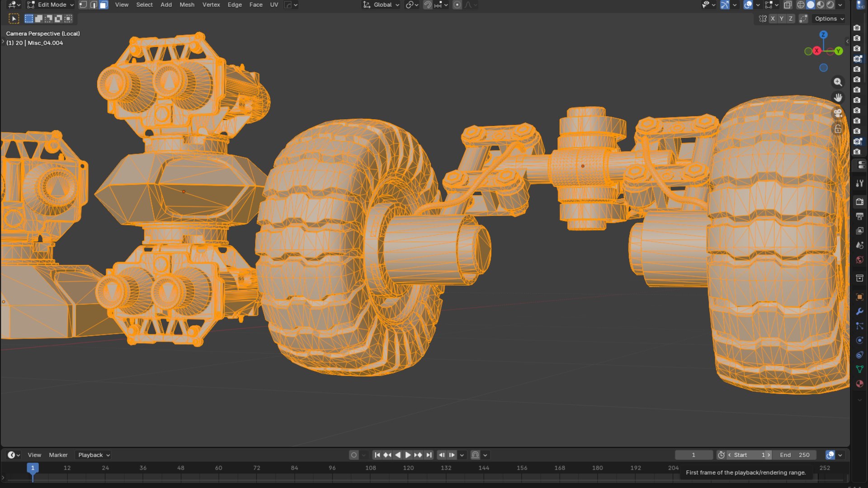Click the Start frame field
The image size is (868, 488).
point(749,455)
